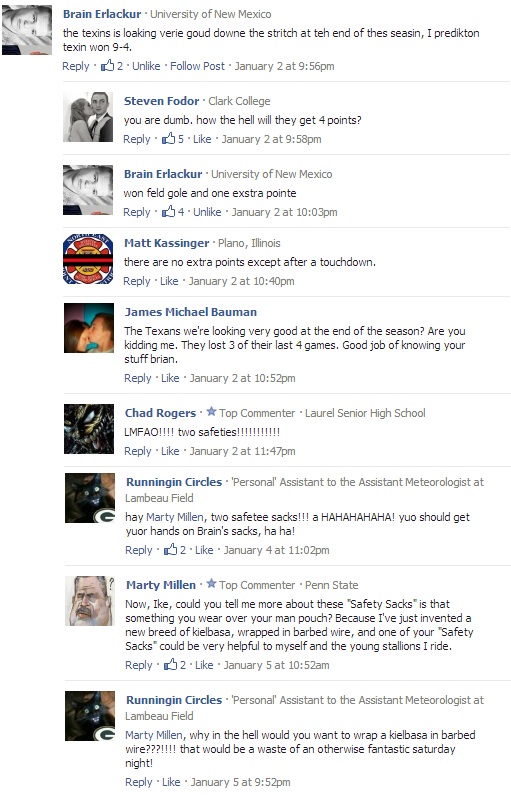The width and height of the screenshot is (511, 802).
Task: Open January 5 at 9:52pm timestamp
Action: click(240, 782)
